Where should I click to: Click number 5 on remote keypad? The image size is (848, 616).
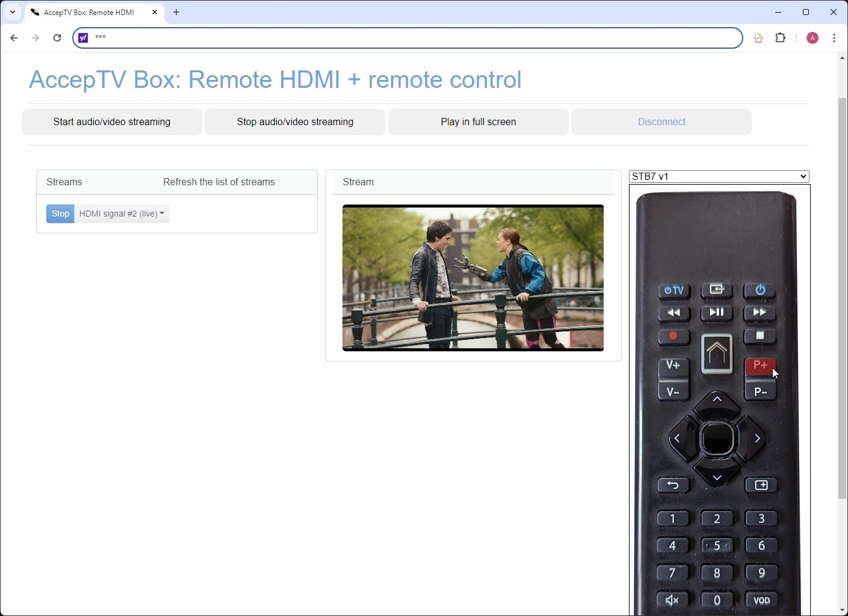tap(717, 546)
